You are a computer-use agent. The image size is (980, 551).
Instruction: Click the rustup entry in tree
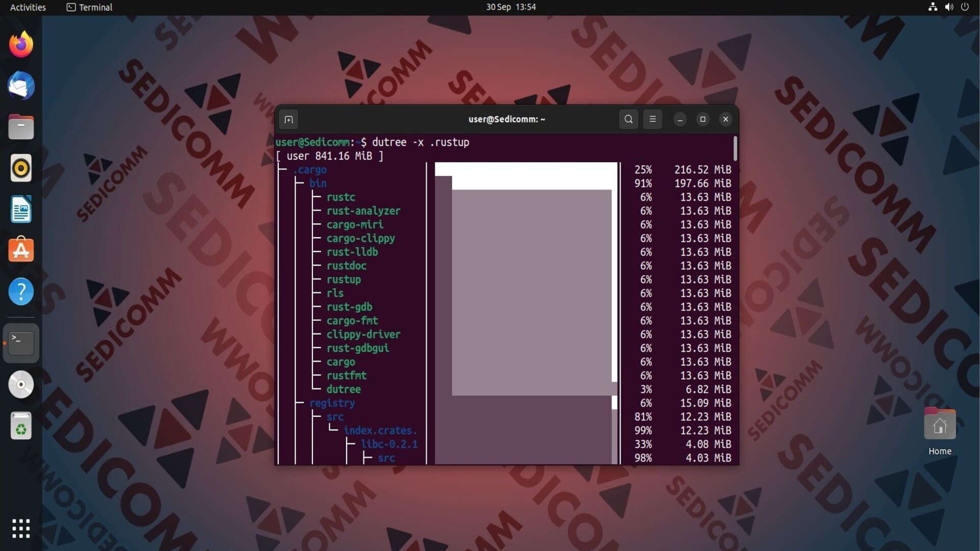[x=344, y=280]
